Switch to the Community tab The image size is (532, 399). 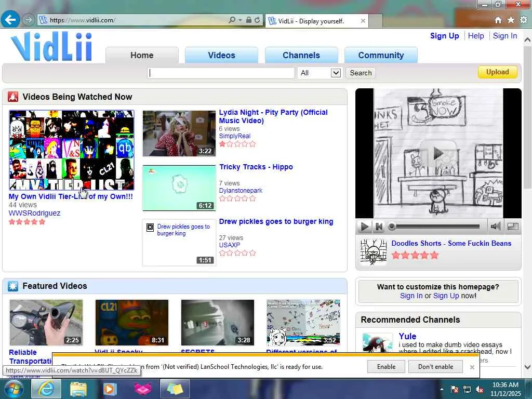click(381, 55)
